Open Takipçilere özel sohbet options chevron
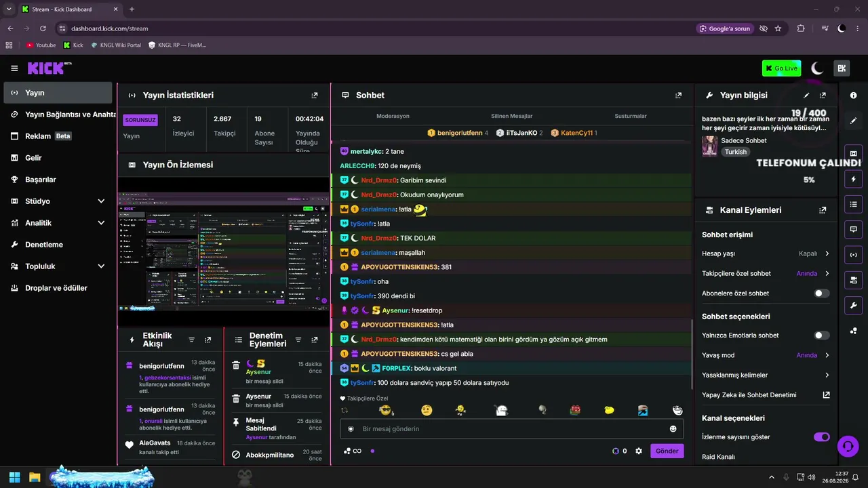Viewport: 868px width, 488px height. 827,274
